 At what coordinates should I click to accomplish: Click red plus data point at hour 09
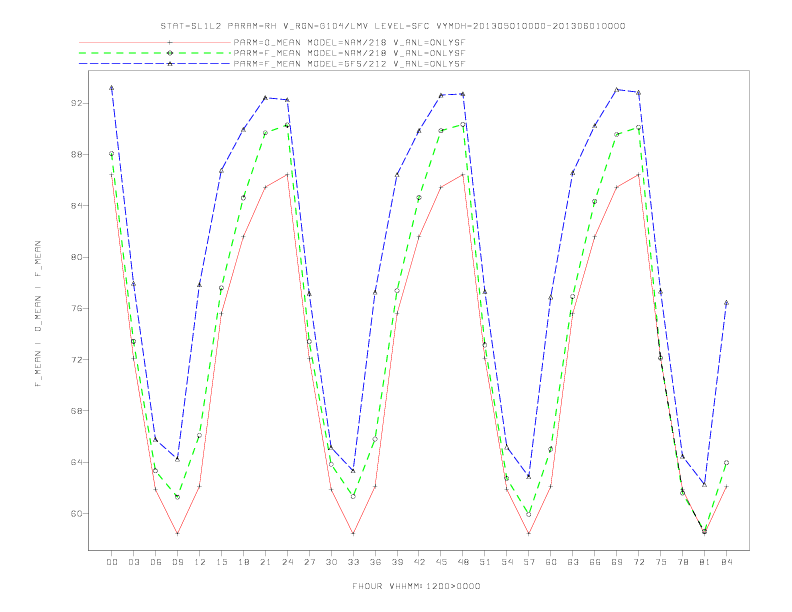tap(177, 533)
